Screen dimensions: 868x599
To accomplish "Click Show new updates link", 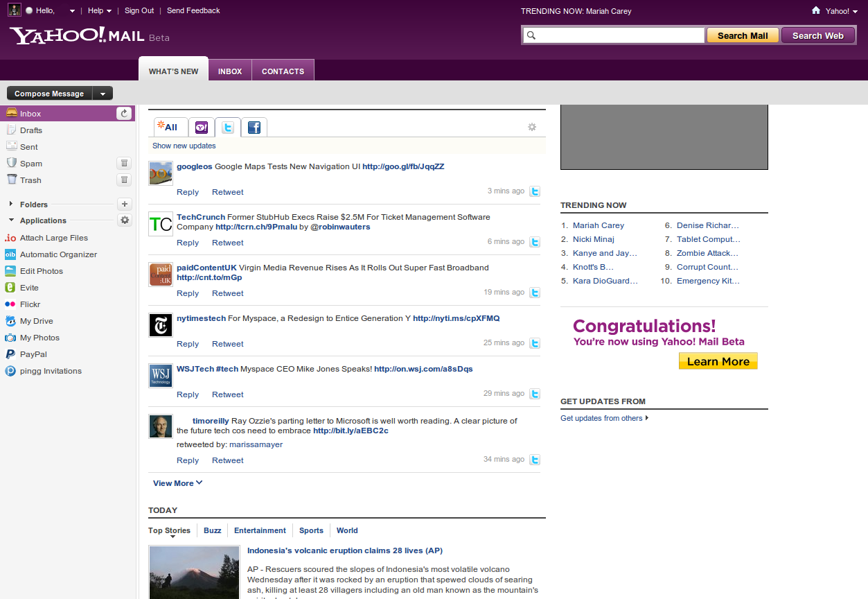I will (184, 146).
